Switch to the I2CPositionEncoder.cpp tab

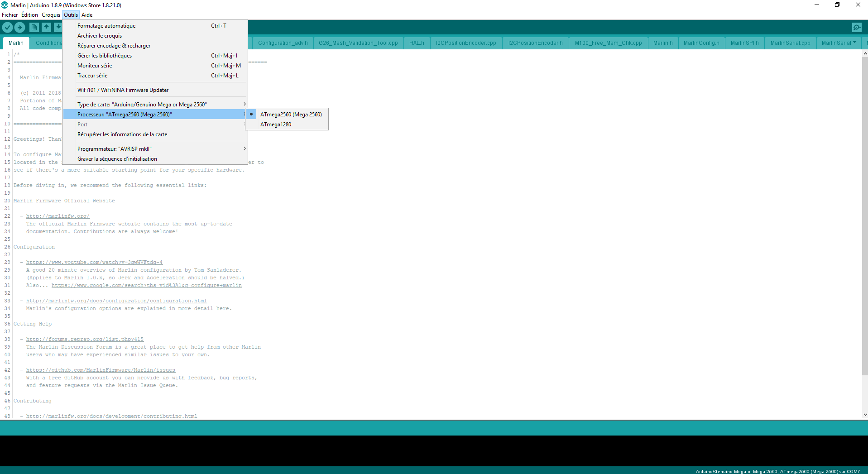pos(466,43)
